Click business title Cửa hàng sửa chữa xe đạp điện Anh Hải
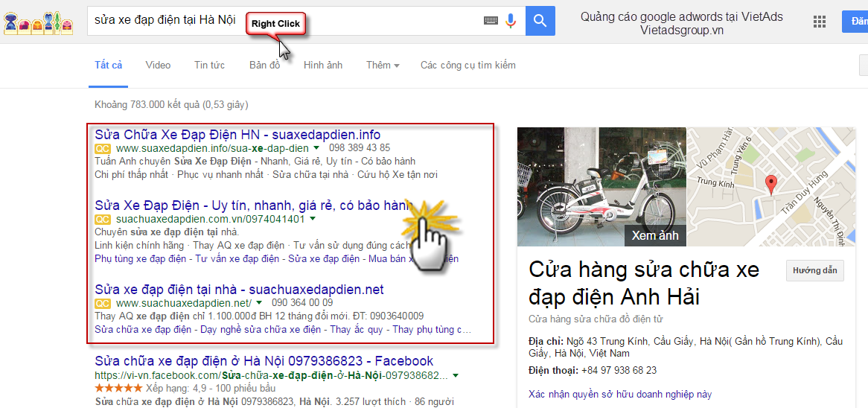 point(645,284)
